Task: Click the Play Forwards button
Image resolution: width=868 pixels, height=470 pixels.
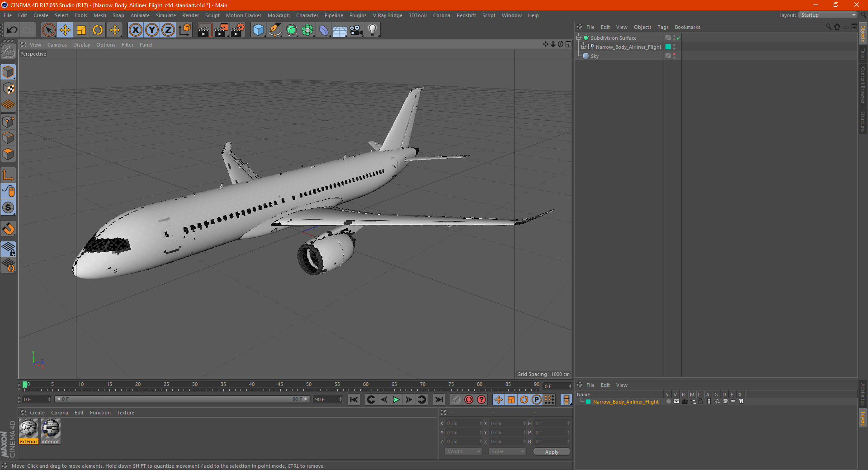Action: [396, 399]
